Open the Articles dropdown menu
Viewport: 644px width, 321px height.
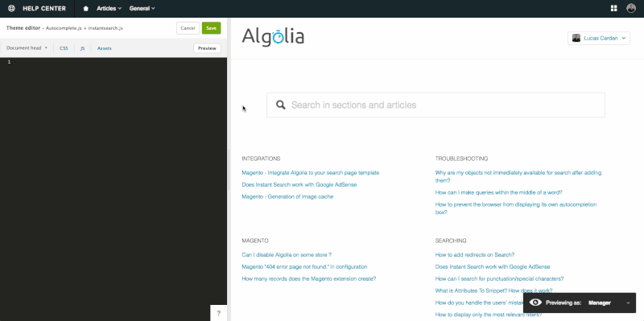pyautogui.click(x=109, y=8)
